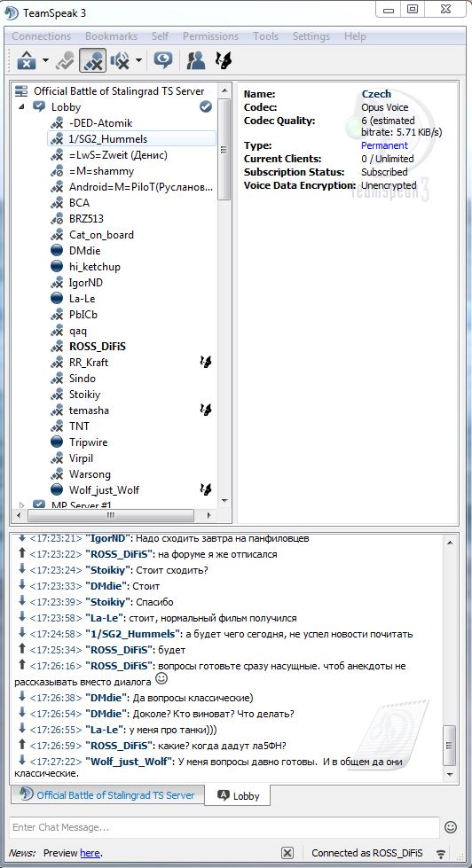The width and height of the screenshot is (472, 868).
Task: Open the Connections menu
Action: click(x=42, y=36)
